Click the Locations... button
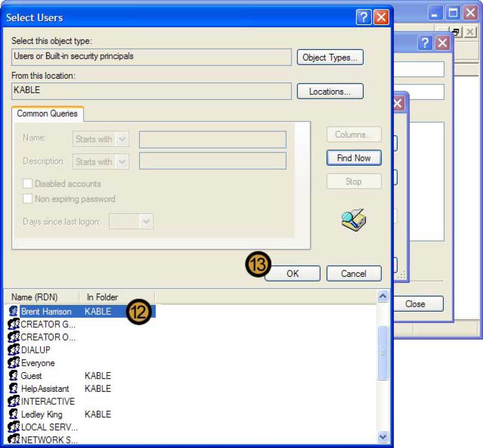 330,91
